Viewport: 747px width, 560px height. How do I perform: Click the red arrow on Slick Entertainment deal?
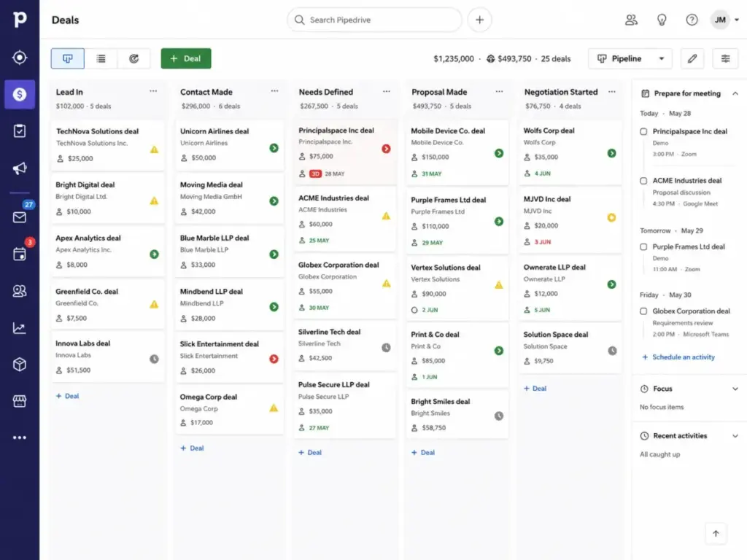point(274,359)
